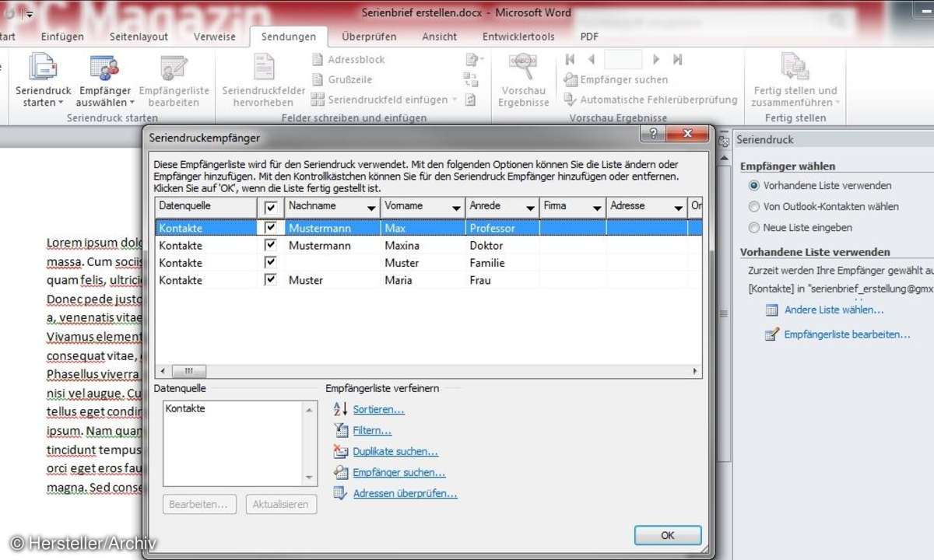Click Andere Liste wählen link
This screenshot has width=934, height=560.
834,310
